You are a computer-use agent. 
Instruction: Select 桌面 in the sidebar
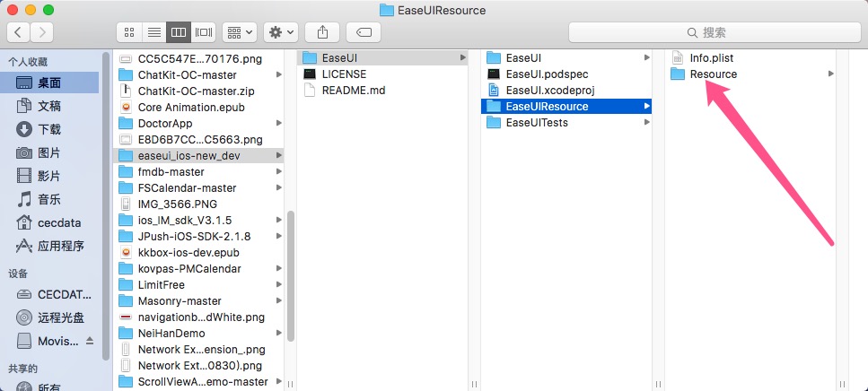tap(50, 83)
